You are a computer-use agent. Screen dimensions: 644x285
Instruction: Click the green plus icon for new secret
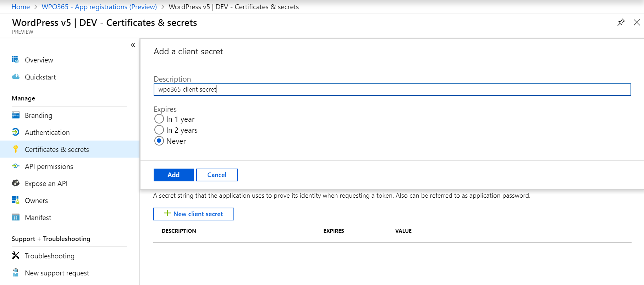(x=167, y=213)
